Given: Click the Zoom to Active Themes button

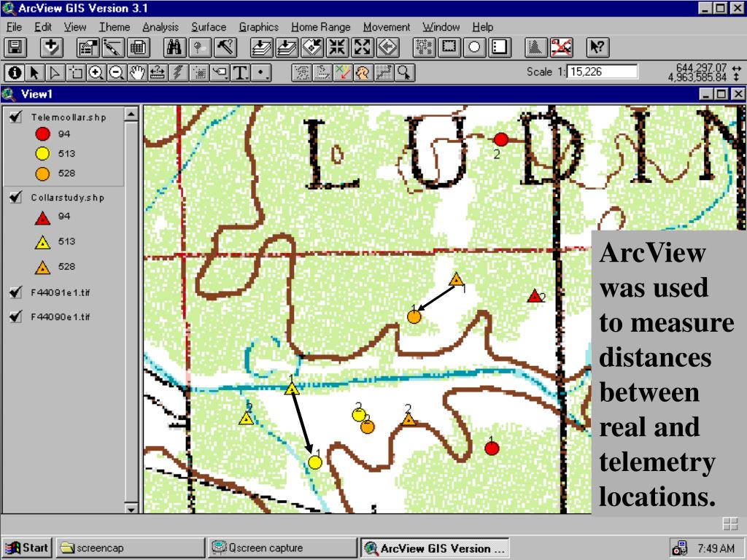Looking at the screenshot, I should pos(287,47).
